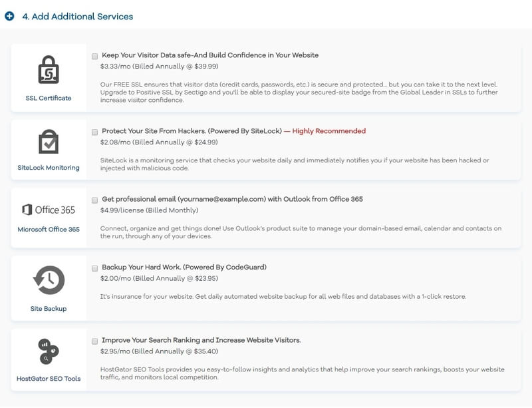Viewport: 532px width, 408px height.
Task: Click the SiteLock Monitoring checkmark lock icon
Action: tap(49, 142)
